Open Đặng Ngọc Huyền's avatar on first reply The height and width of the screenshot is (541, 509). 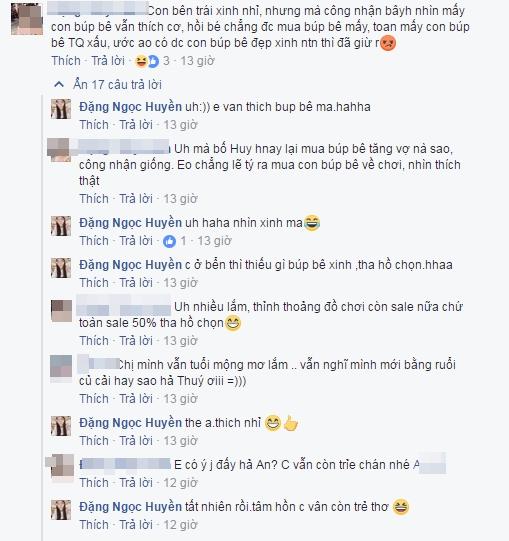tap(61, 109)
